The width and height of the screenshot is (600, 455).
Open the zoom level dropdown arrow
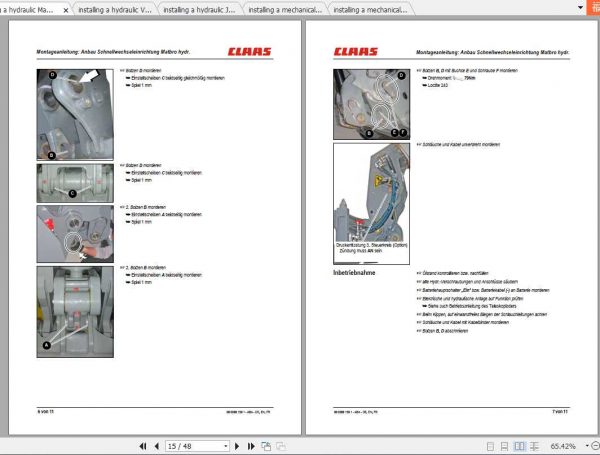coord(587,446)
